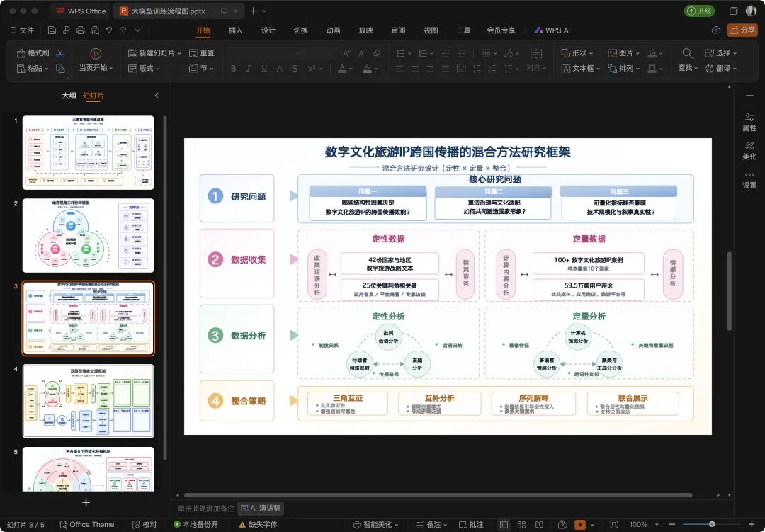Click WPS AI in the ribbon
The image size is (765, 532).
point(552,30)
